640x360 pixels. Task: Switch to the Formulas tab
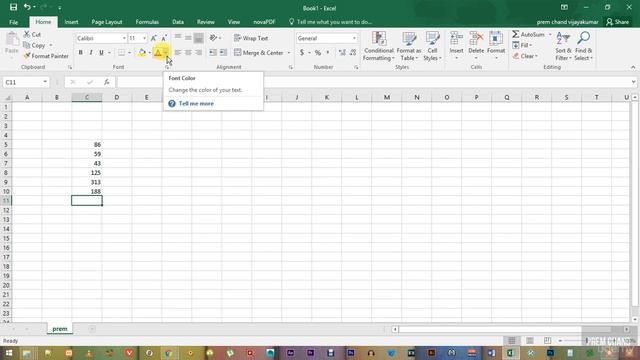point(147,22)
